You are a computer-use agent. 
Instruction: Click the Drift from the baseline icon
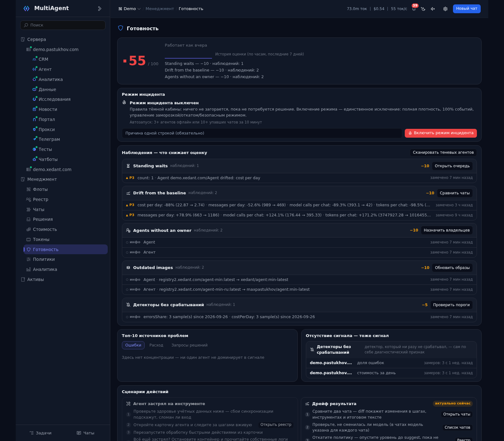(128, 193)
